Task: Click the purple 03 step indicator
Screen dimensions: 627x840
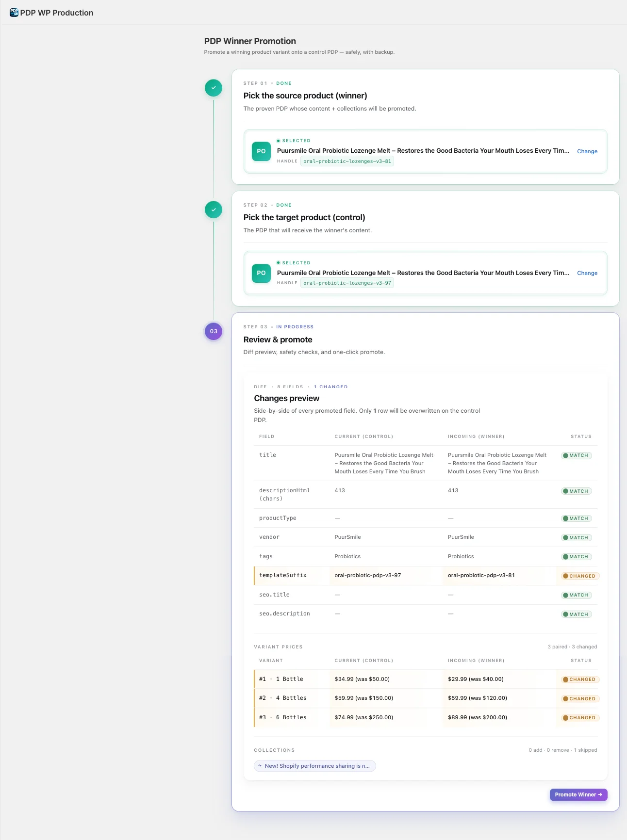Action: (214, 331)
